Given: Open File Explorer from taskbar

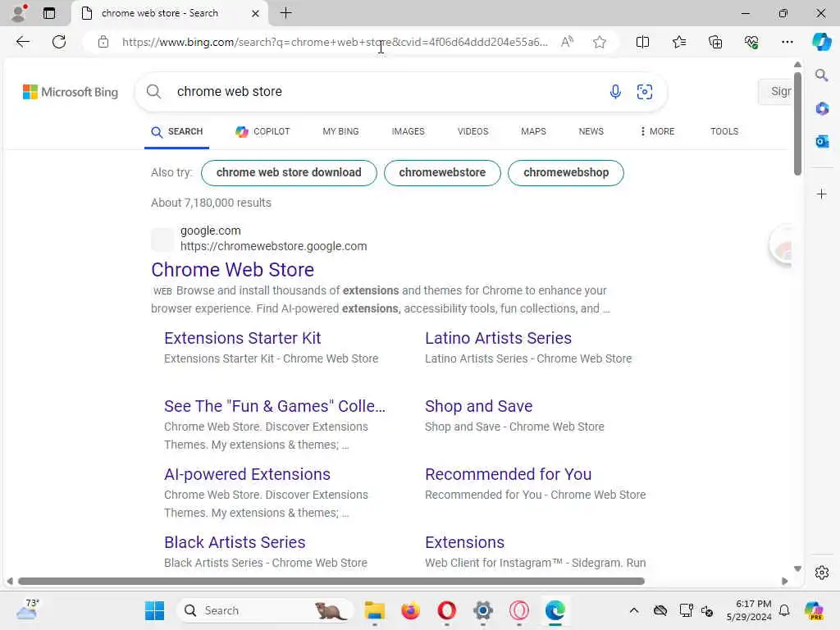Looking at the screenshot, I should click(x=374, y=610).
